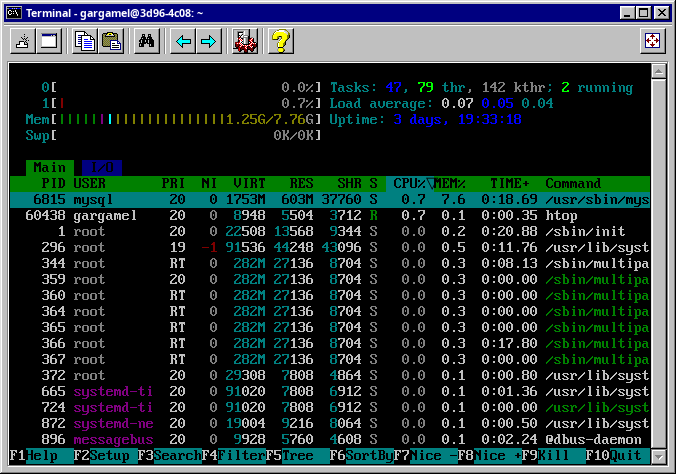Click the red gears toolbar icon
Screen dimensions: 676x474
click(x=245, y=41)
